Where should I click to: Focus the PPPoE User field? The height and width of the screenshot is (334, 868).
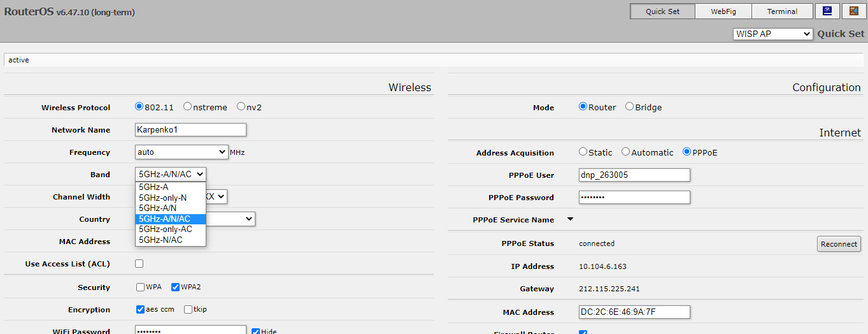(634, 175)
